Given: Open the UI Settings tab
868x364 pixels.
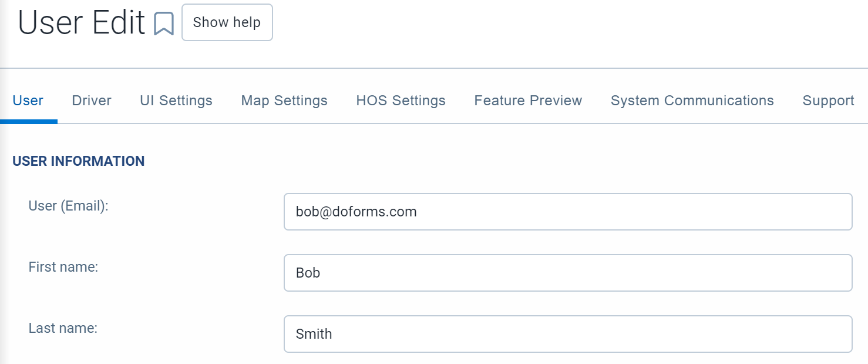Looking at the screenshot, I should coord(176,101).
